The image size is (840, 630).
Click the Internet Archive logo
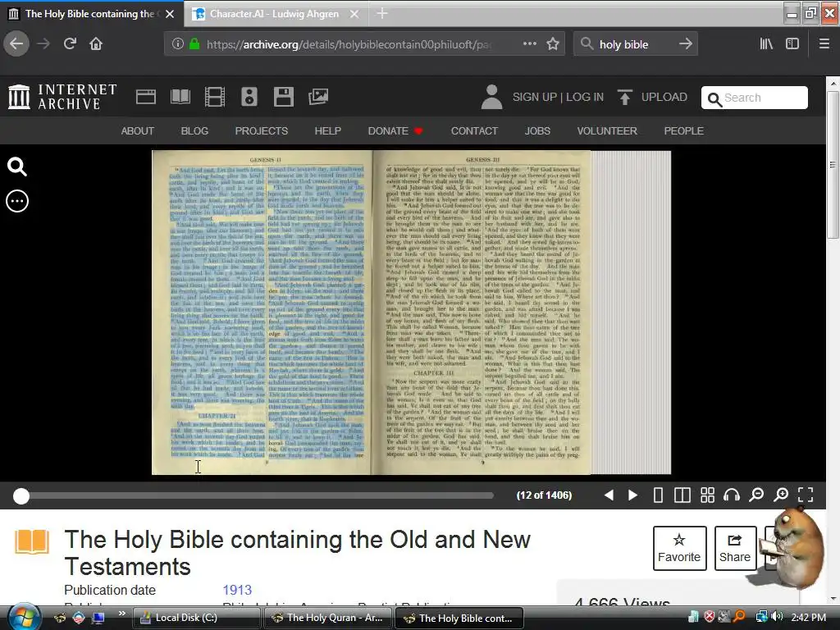(62, 97)
